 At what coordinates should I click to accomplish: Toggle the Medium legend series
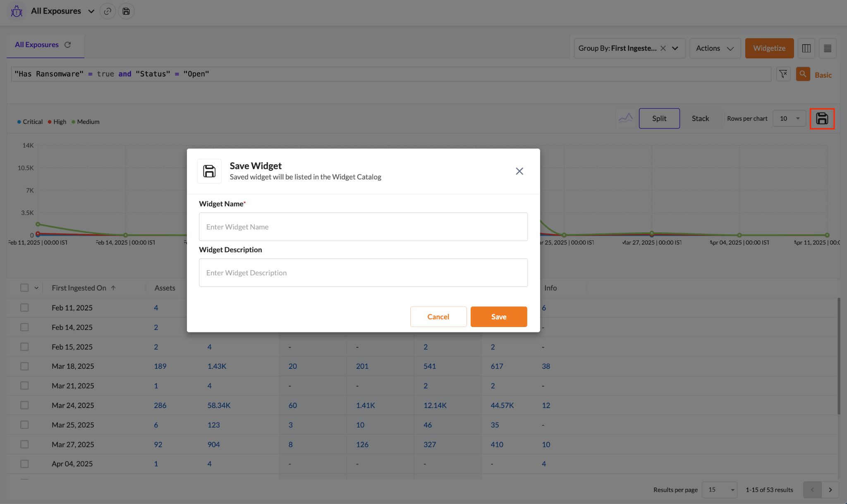(86, 122)
